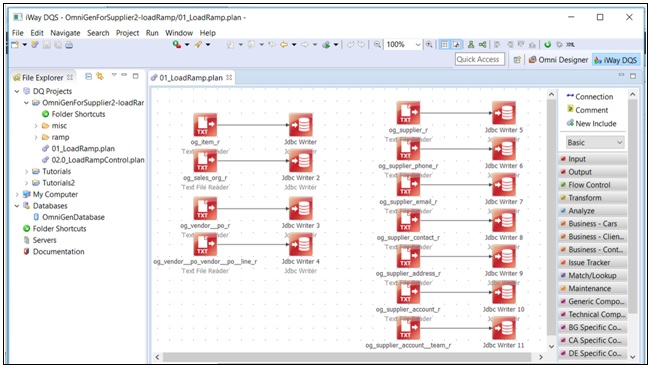Viewport: 651px width, 368px height.
Task: Switch to iWay DQS perspective
Action: (616, 60)
